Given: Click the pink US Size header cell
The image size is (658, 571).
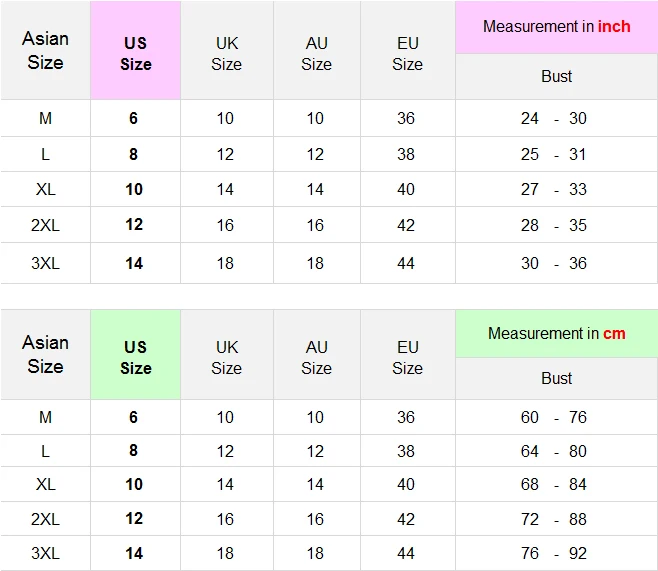Looking at the screenshot, I should (x=136, y=50).
